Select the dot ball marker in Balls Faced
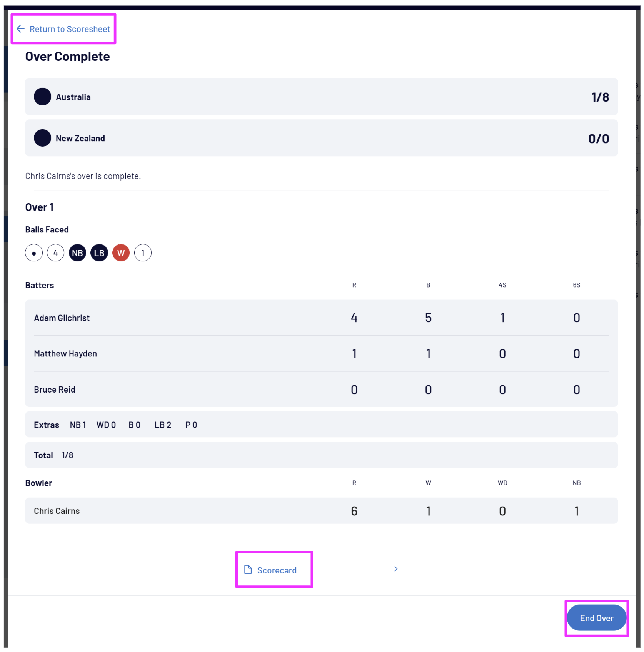This screenshot has height=652, width=644. tap(34, 253)
